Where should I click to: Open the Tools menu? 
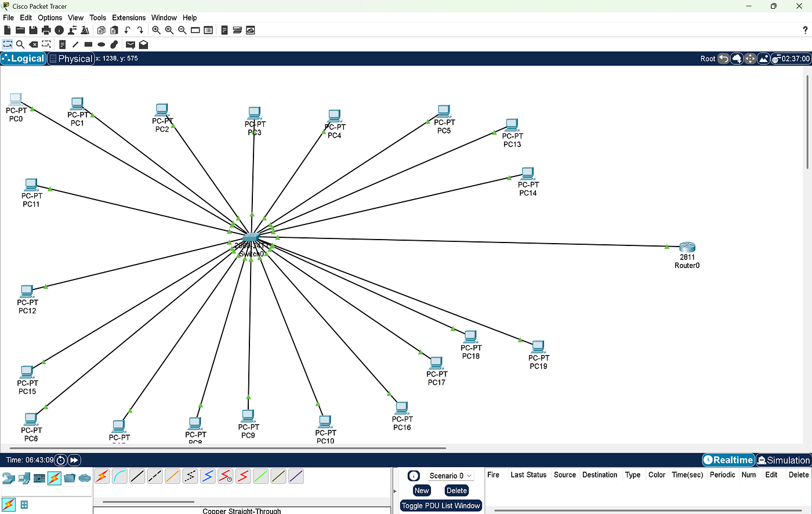click(98, 17)
